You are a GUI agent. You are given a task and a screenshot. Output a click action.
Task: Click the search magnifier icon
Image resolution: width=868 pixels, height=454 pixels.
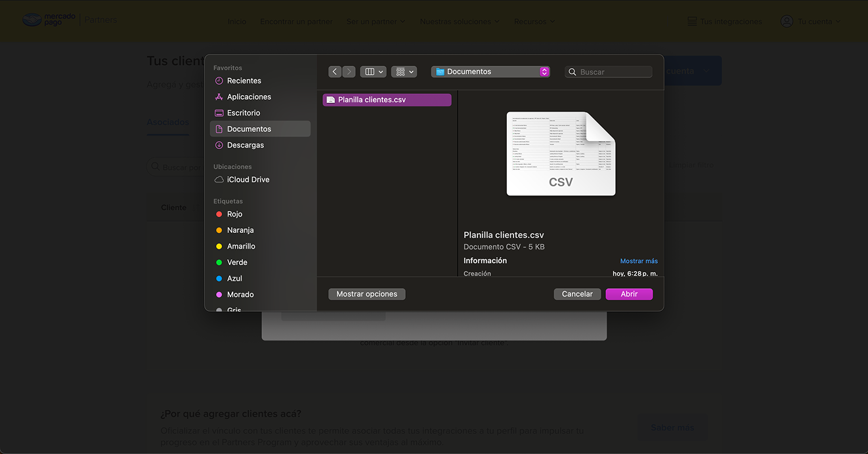(x=573, y=72)
